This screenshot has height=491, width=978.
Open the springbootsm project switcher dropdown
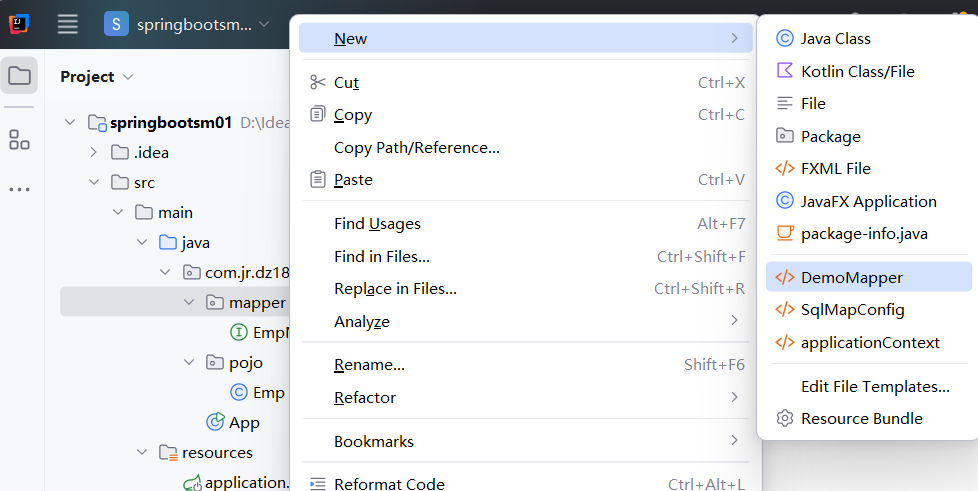(186, 24)
